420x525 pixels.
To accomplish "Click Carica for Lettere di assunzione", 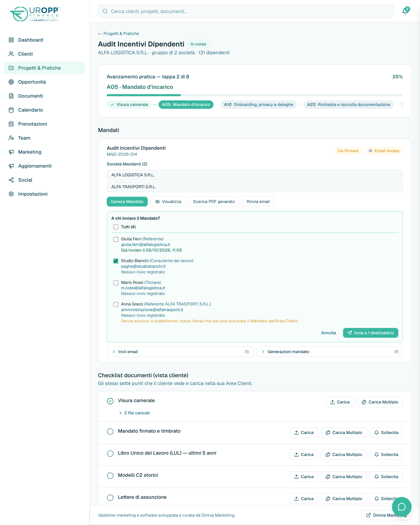I will (x=304, y=499).
